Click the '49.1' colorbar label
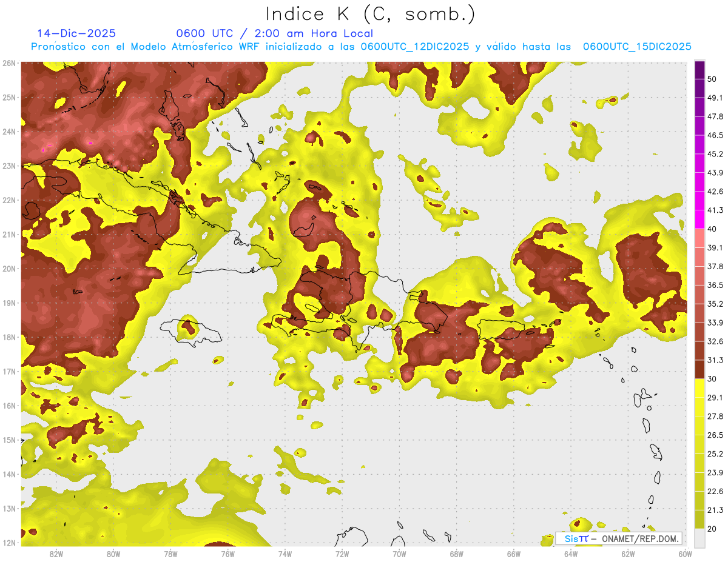The image size is (728, 562). pos(715,98)
